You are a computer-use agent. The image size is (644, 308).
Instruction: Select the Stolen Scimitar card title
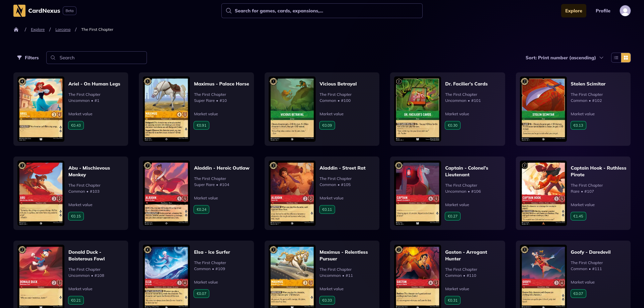pos(588,84)
